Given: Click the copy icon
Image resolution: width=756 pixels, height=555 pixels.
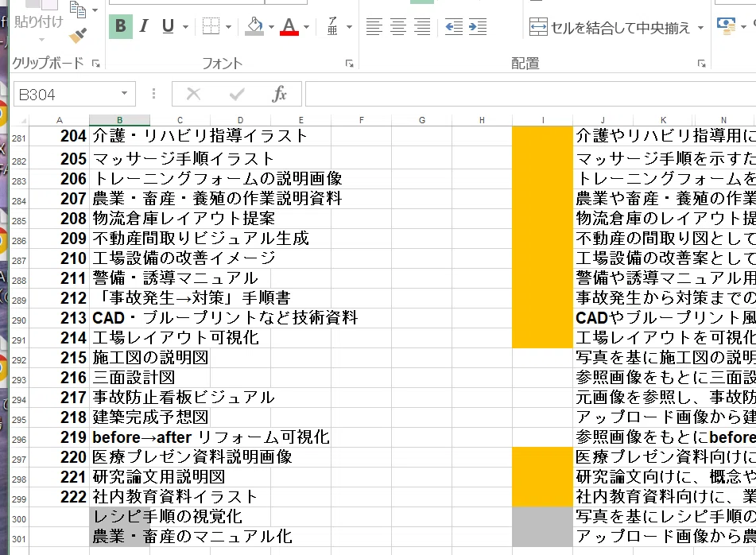Looking at the screenshot, I should coord(78,10).
